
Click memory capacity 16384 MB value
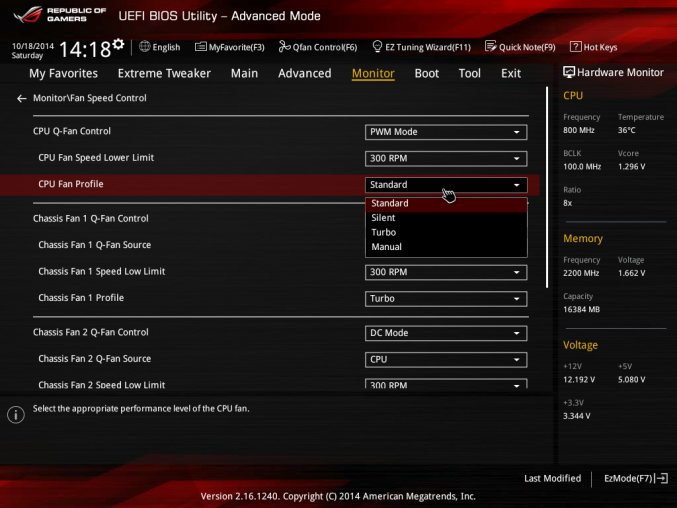pos(582,309)
